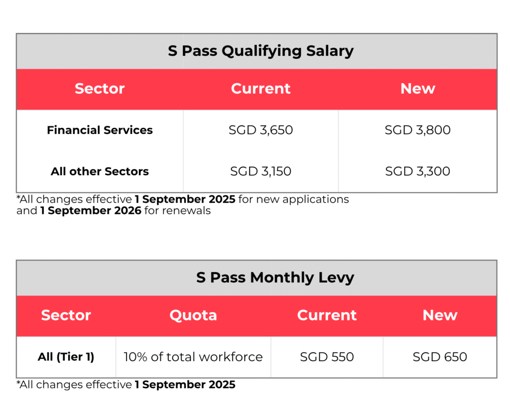Select the Quota header in levy table

point(193,315)
